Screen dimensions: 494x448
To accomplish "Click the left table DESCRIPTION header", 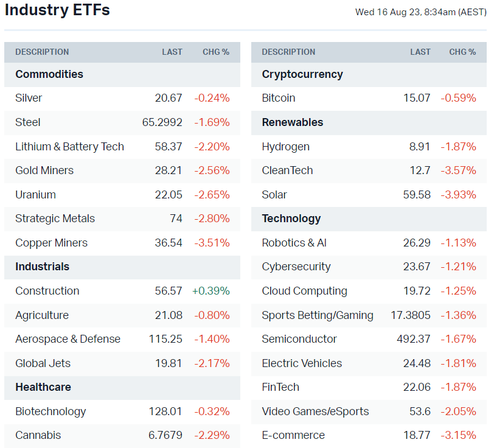I will (42, 52).
